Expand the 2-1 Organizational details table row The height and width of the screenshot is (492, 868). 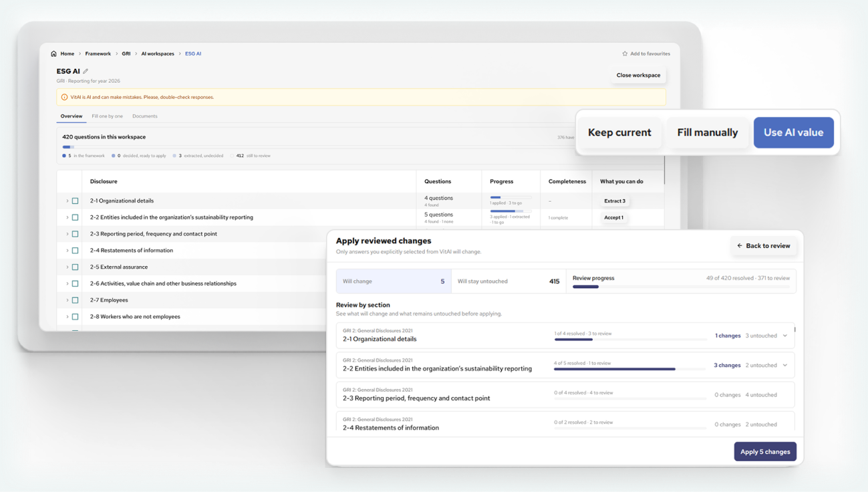coord(67,201)
